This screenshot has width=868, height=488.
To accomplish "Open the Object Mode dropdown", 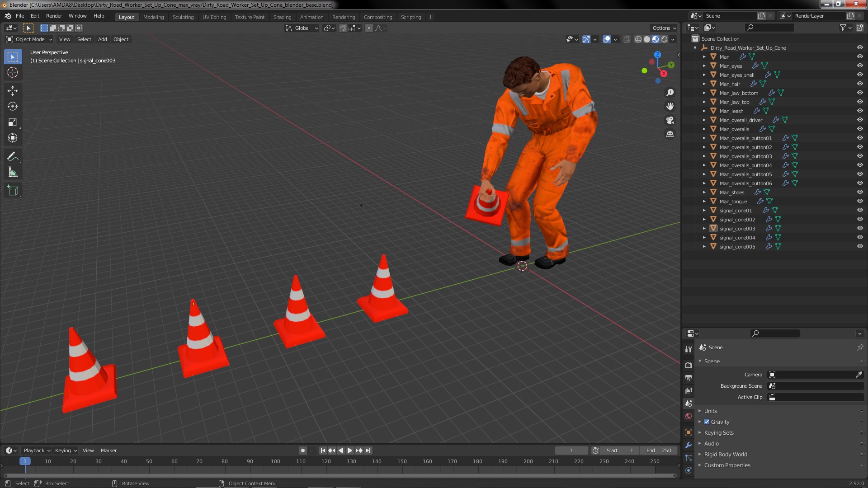I will [29, 39].
